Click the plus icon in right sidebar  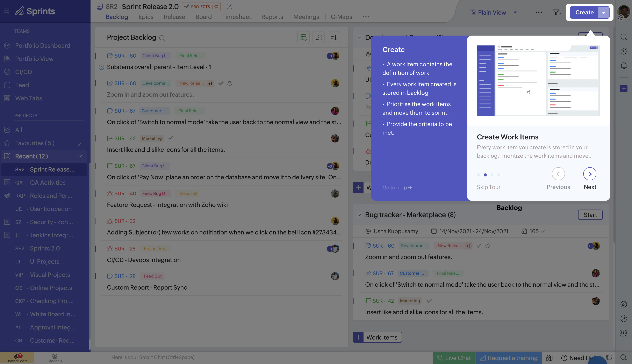point(624,88)
